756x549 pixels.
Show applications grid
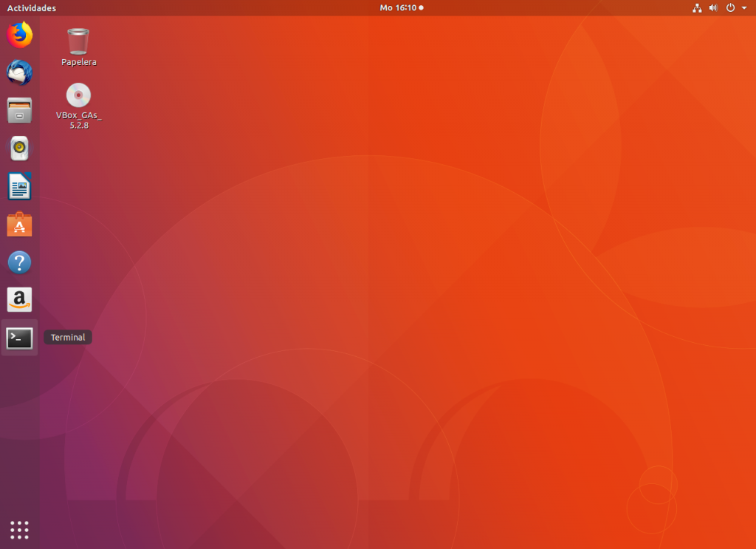[19, 530]
